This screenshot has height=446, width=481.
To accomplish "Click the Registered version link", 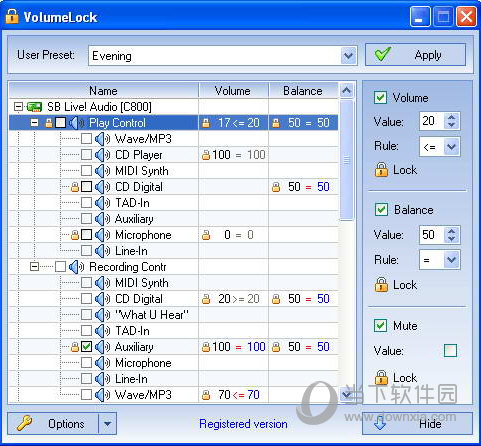I will pyautogui.click(x=243, y=424).
